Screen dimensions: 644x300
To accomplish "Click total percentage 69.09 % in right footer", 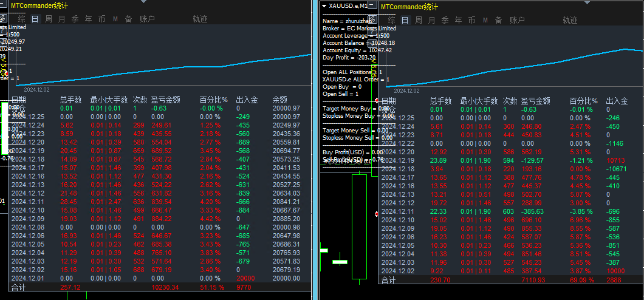I will tap(581, 280).
